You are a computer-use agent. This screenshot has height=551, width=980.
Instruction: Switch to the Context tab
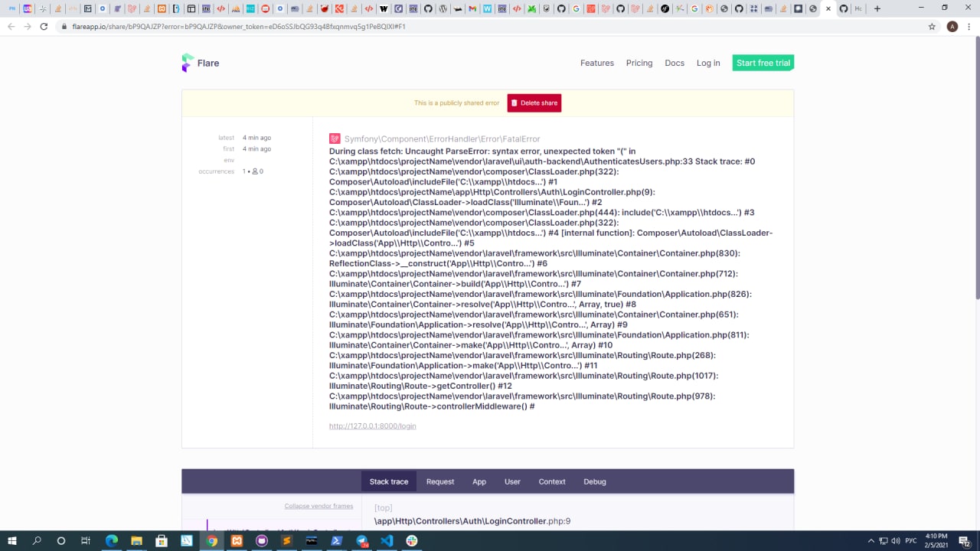pyautogui.click(x=552, y=481)
